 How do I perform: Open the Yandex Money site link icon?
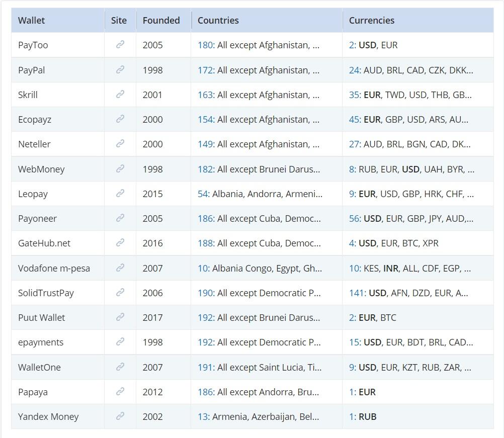120,416
